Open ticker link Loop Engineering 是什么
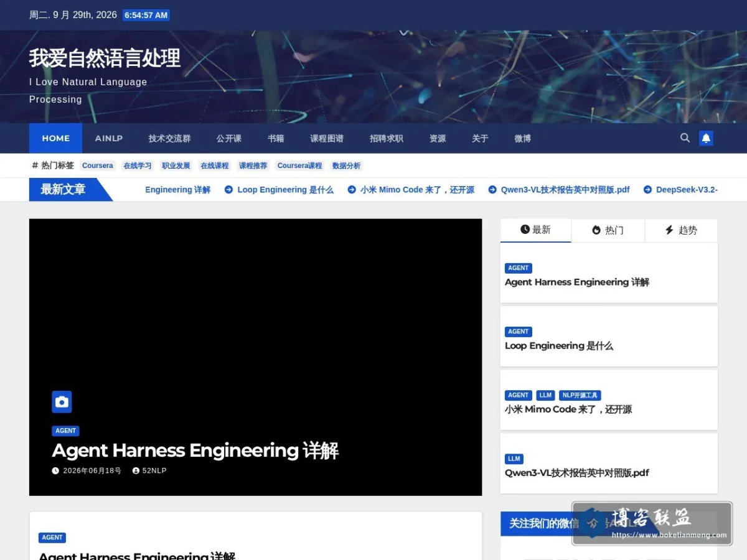Screen dimensions: 747x560 (286, 190)
